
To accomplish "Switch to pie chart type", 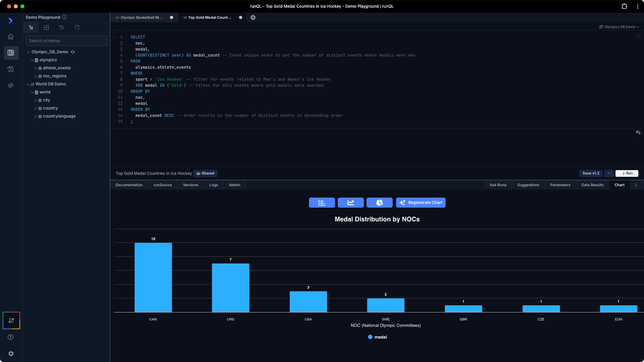I will click(380, 203).
